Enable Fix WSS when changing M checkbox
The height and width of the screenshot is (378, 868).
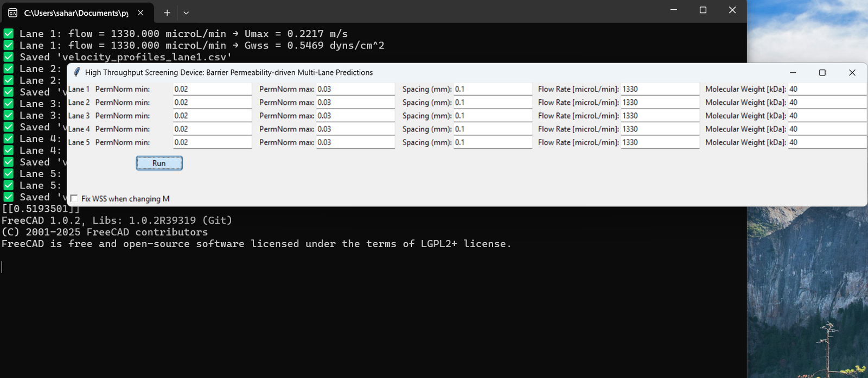[74, 199]
